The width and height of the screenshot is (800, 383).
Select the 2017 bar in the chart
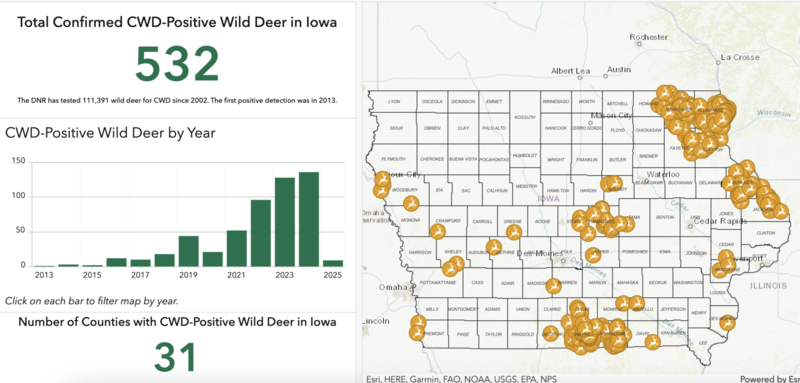coord(140,263)
